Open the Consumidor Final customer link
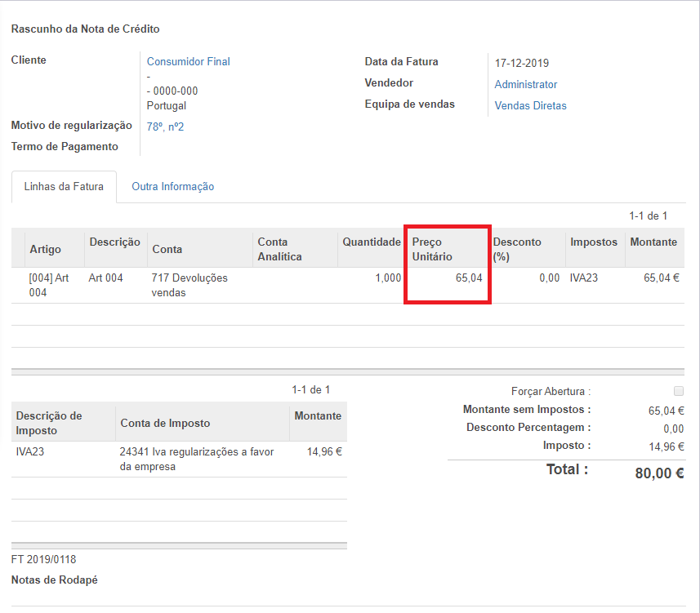The height and width of the screenshot is (613, 700). [x=188, y=61]
